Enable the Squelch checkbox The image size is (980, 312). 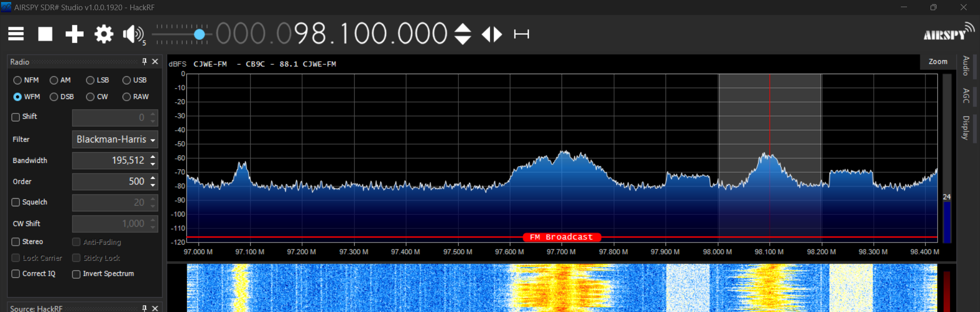(16, 202)
